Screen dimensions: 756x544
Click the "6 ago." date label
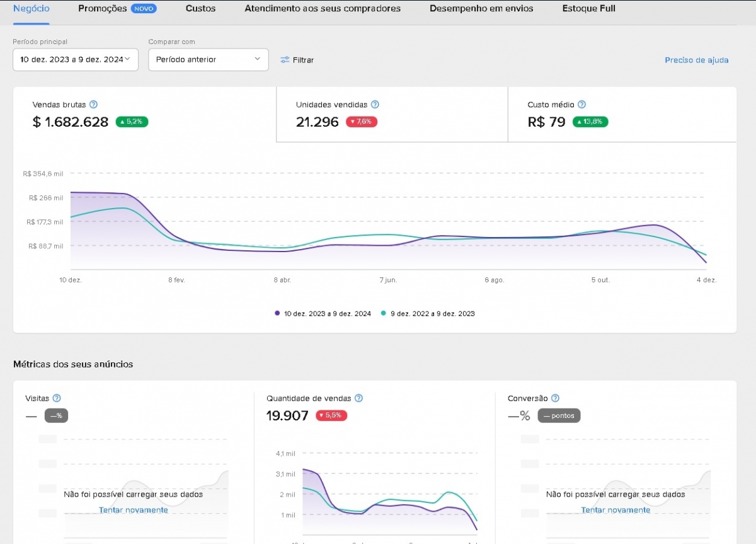tap(494, 280)
